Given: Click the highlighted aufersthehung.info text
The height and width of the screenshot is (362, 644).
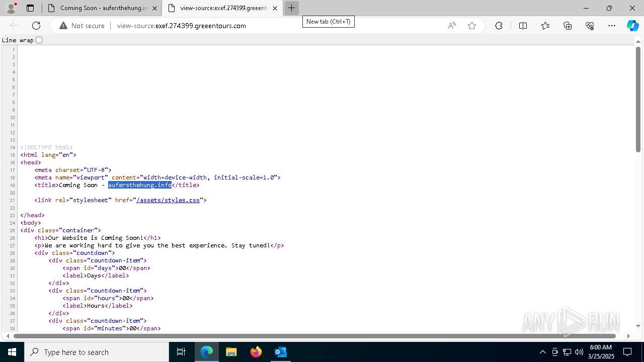Looking at the screenshot, I should click(x=140, y=185).
